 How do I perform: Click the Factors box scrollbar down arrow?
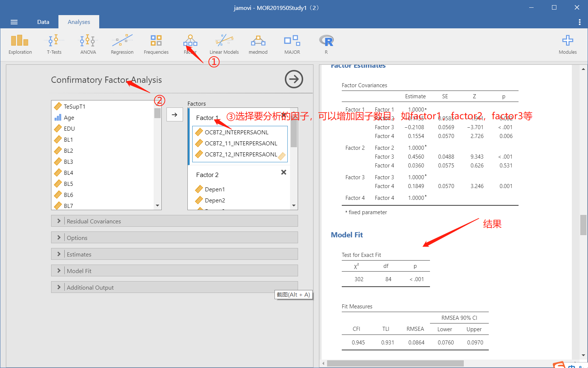point(294,206)
